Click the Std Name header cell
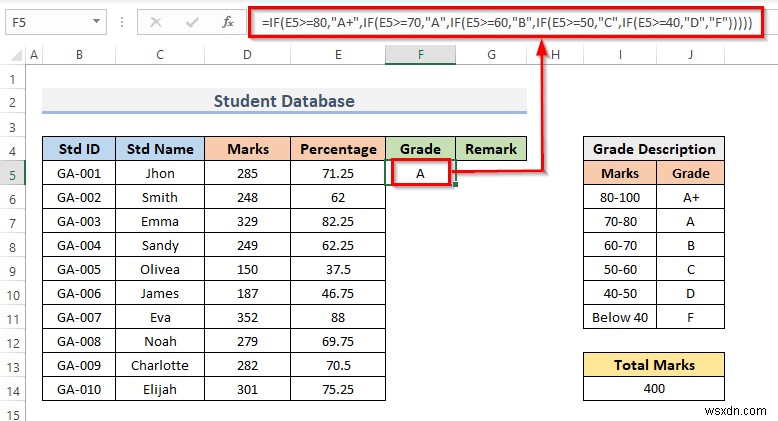778x421 pixels. pyautogui.click(x=160, y=149)
